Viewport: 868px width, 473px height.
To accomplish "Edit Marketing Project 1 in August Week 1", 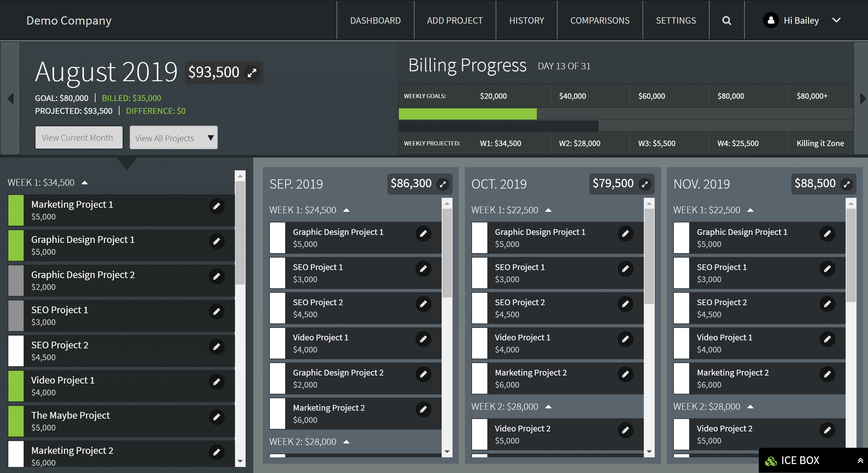I will (x=216, y=206).
